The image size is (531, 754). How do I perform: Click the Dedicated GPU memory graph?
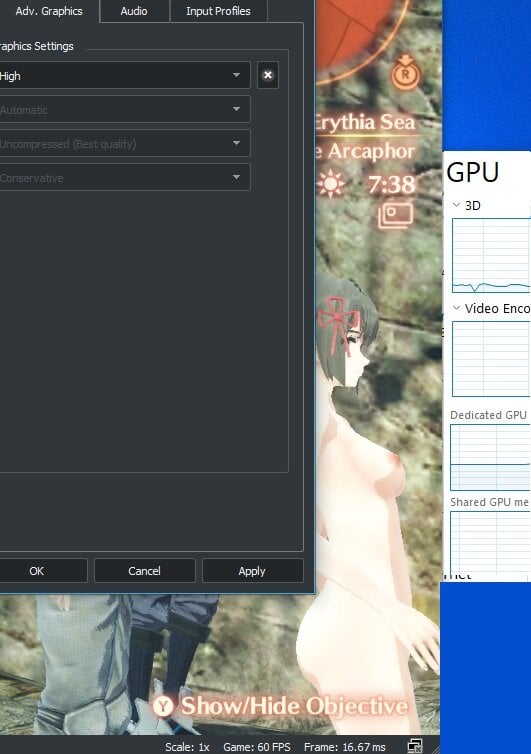coord(491,457)
